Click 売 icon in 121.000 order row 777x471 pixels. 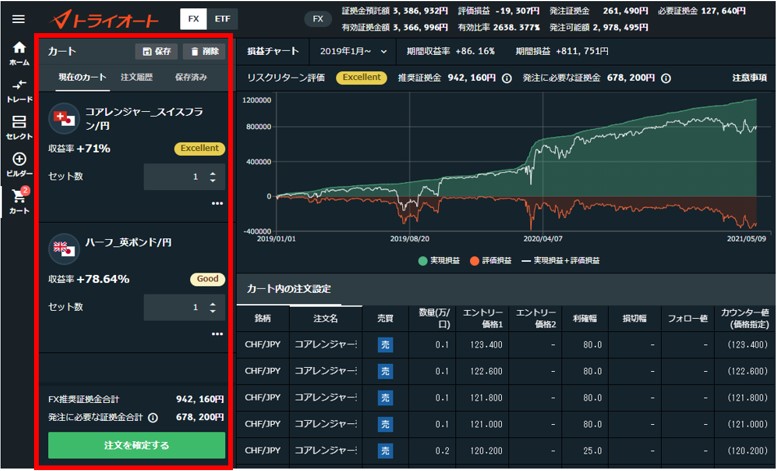[385, 424]
